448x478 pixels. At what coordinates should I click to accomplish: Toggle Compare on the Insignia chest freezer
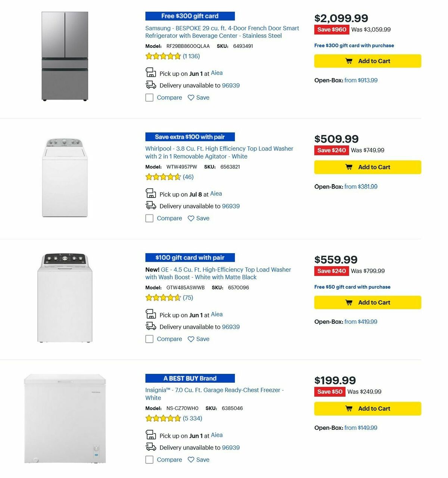tap(149, 460)
